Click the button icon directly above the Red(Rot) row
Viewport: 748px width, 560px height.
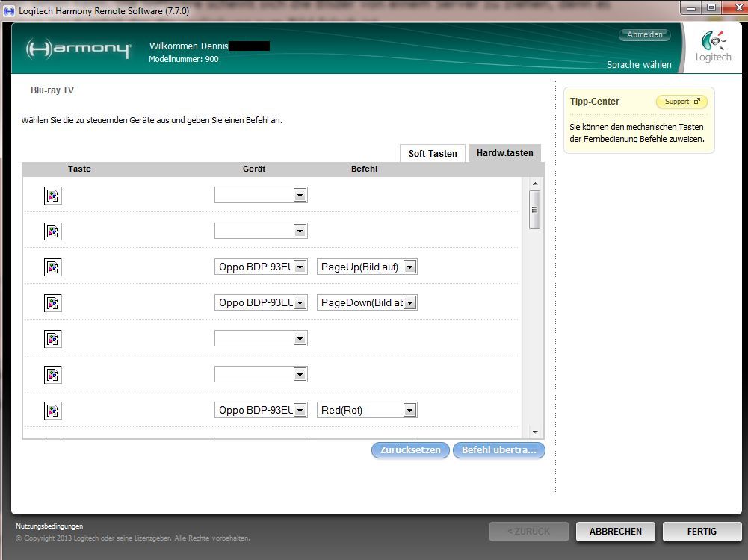click(x=53, y=375)
